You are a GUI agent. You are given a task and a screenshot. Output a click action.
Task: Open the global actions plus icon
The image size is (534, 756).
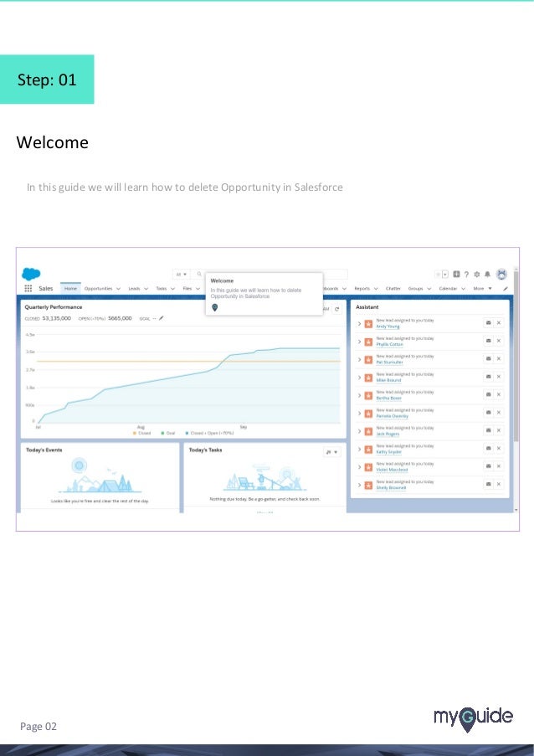(x=456, y=274)
